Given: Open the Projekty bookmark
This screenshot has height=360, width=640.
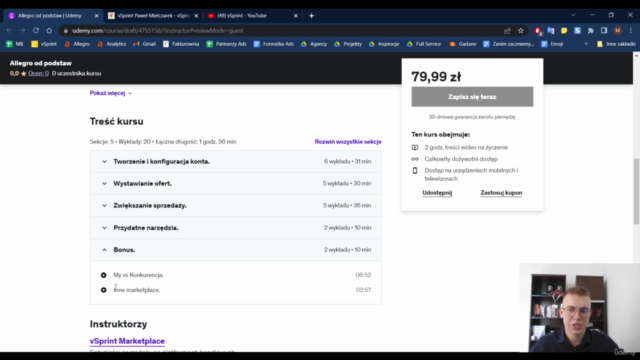Looking at the screenshot, I should coord(348,44).
